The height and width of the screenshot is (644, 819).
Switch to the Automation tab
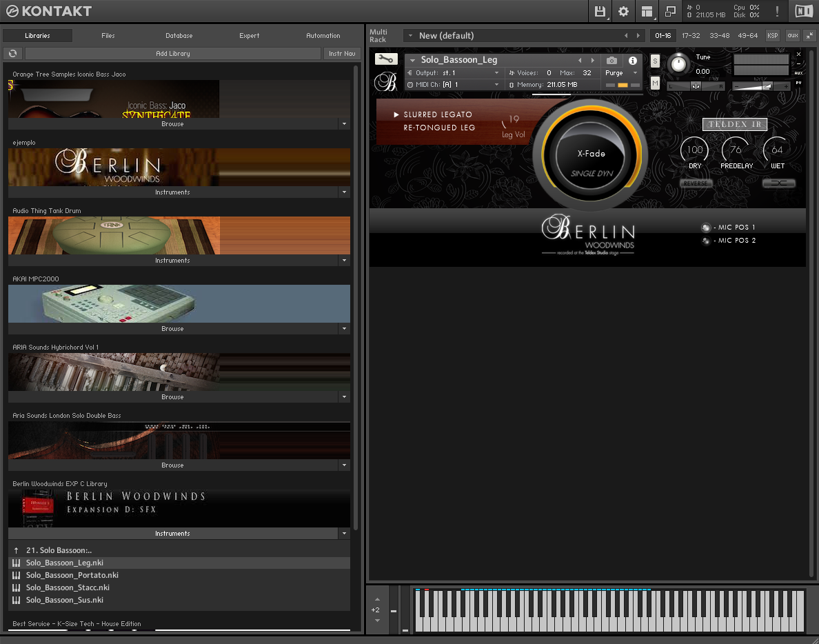point(323,36)
